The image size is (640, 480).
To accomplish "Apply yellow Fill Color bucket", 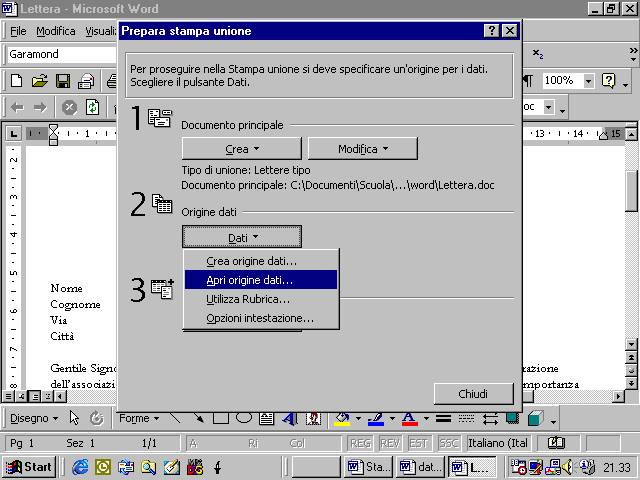I will click(342, 418).
